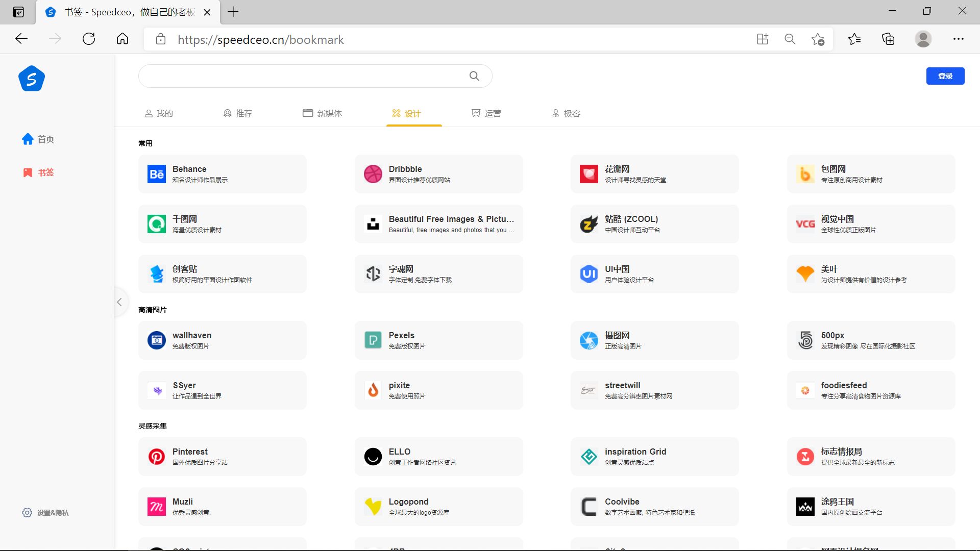The height and width of the screenshot is (551, 980).
Task: Click the UI中国 blue icon
Action: pyautogui.click(x=589, y=274)
